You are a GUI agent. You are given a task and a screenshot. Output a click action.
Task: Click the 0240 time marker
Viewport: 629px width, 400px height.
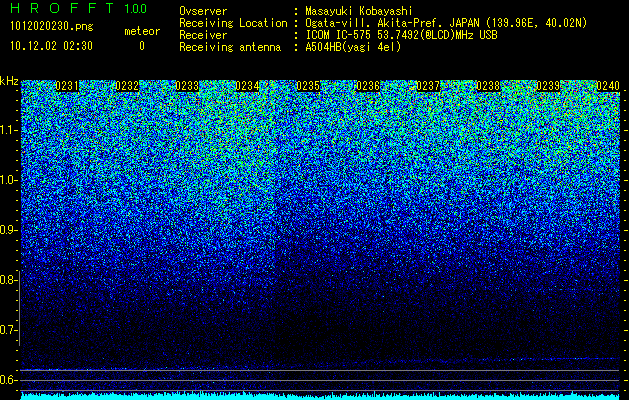[608, 86]
